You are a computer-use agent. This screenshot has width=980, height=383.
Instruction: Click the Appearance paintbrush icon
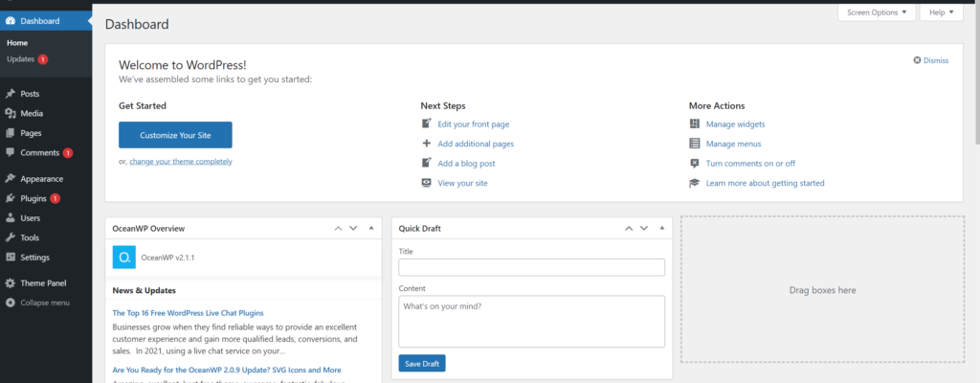pos(10,179)
